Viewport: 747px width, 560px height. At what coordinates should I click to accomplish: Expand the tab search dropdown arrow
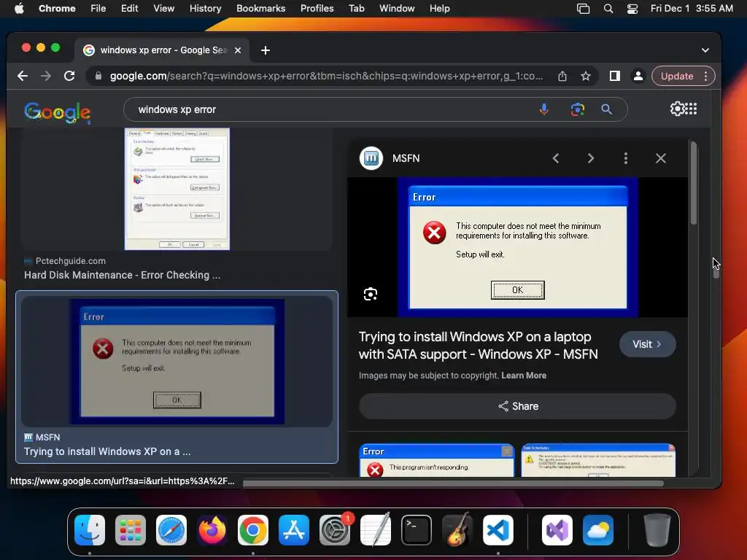705,50
